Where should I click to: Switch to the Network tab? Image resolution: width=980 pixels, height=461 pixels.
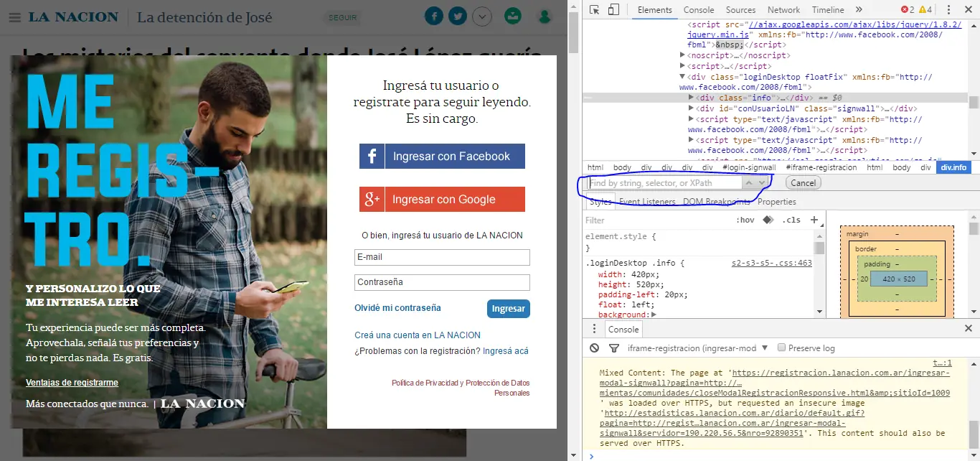coord(783,10)
